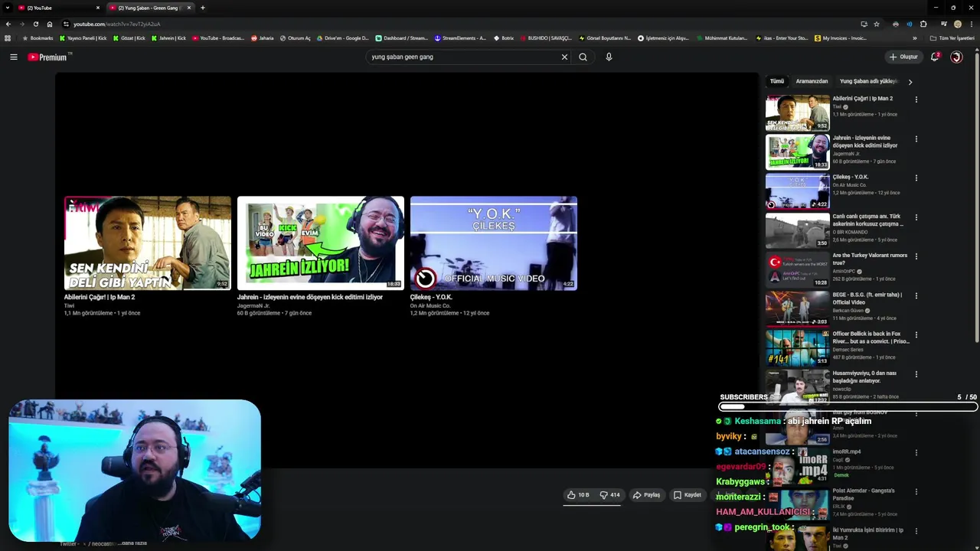Screen dimensions: 980x551
Task: Open the tab search dropdown arrow
Action: [x=8, y=8]
